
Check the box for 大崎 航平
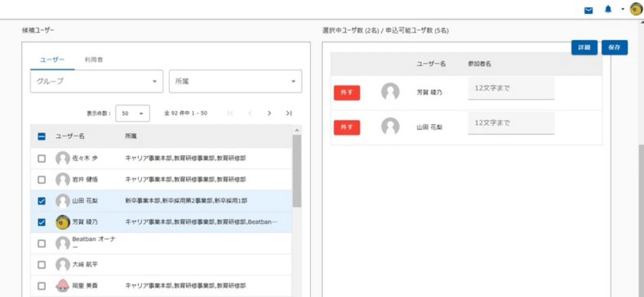click(x=42, y=265)
